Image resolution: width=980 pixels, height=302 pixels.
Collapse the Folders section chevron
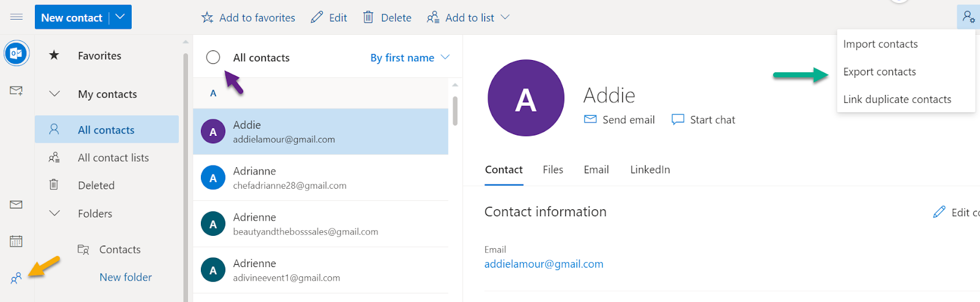55,213
